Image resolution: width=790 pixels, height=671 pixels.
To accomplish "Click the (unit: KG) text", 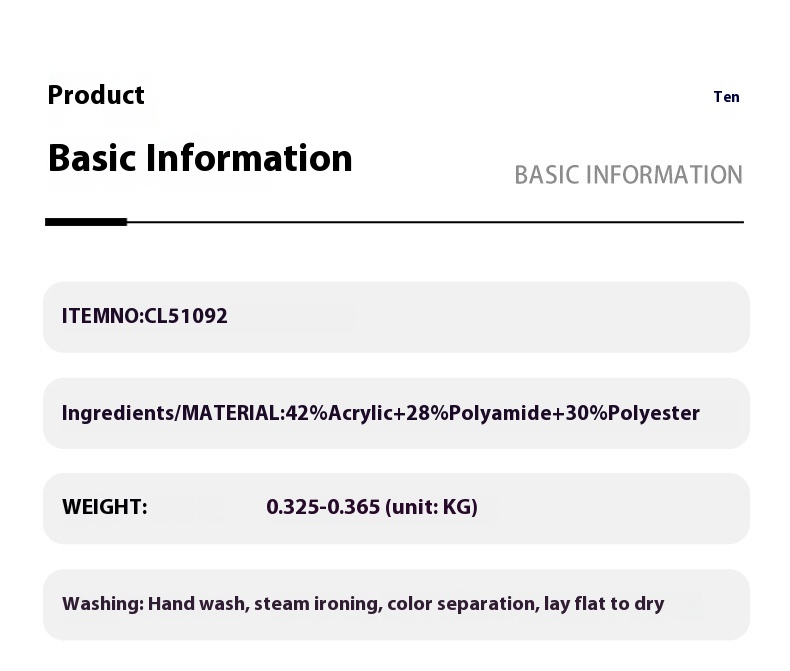I will (431, 507).
